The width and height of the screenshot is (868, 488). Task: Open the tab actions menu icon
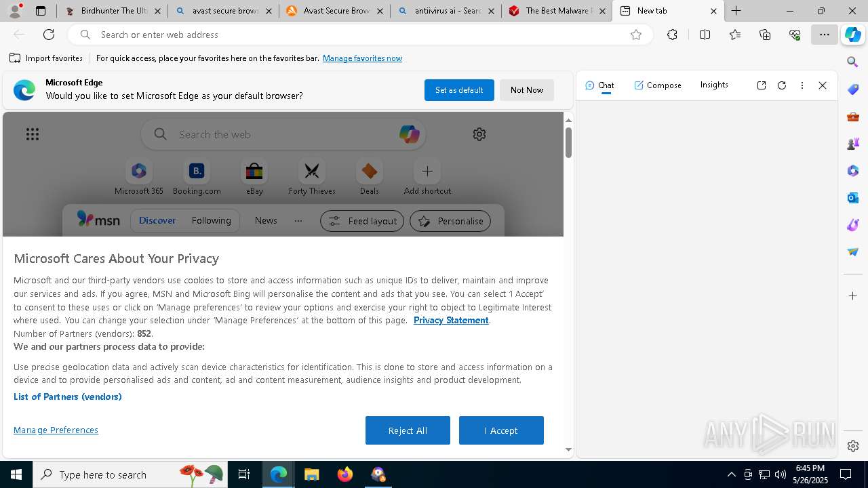[41, 11]
